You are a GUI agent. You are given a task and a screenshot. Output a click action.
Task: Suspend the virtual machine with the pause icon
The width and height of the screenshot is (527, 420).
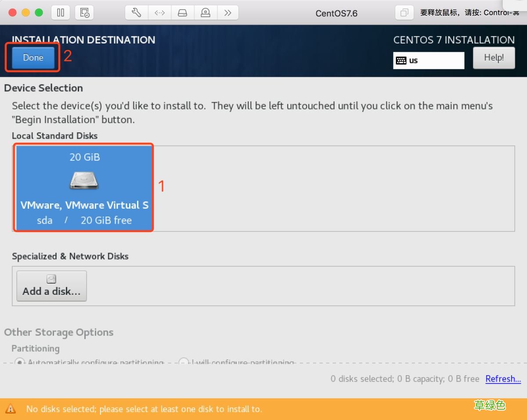pos(60,12)
